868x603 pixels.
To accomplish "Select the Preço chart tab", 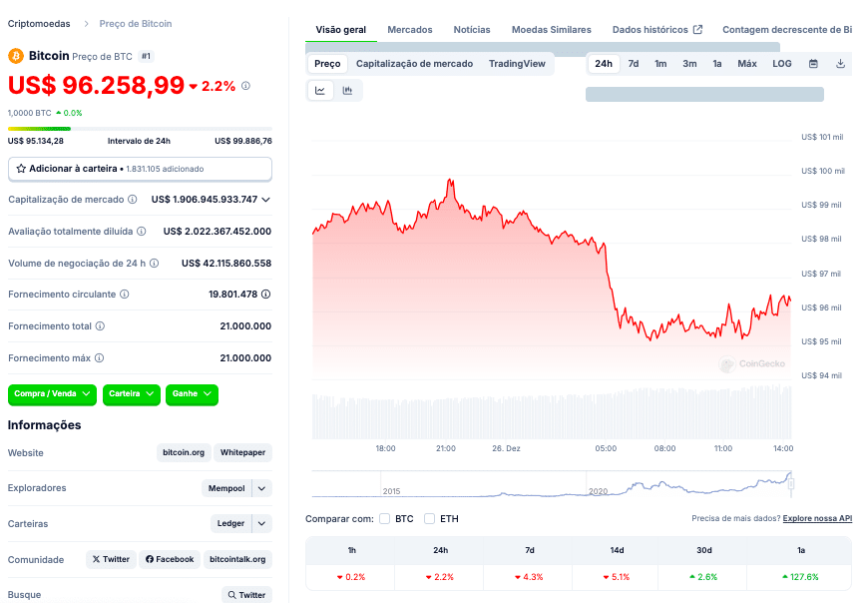I will pyautogui.click(x=327, y=64).
